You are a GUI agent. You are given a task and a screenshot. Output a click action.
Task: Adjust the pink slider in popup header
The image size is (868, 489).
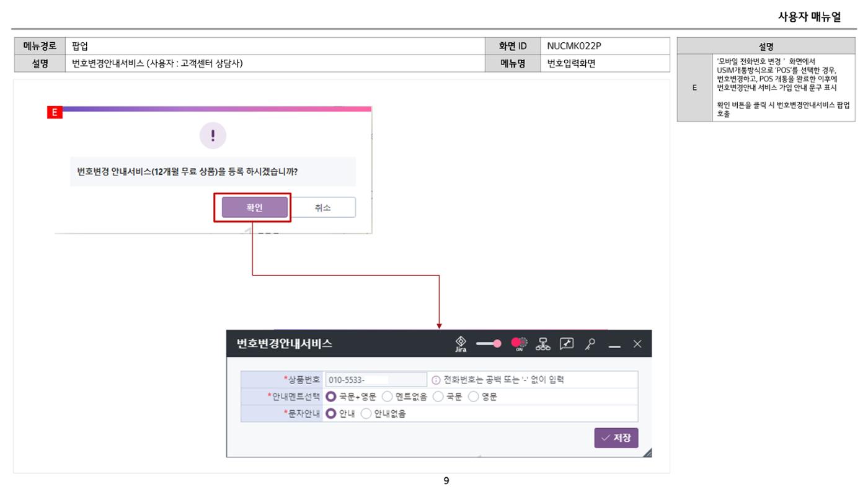pos(489,343)
